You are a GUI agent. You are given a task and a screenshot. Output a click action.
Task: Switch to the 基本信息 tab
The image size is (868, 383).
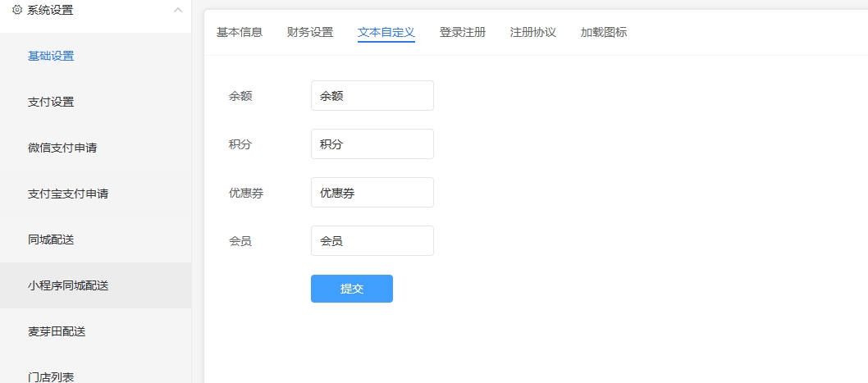tap(240, 32)
